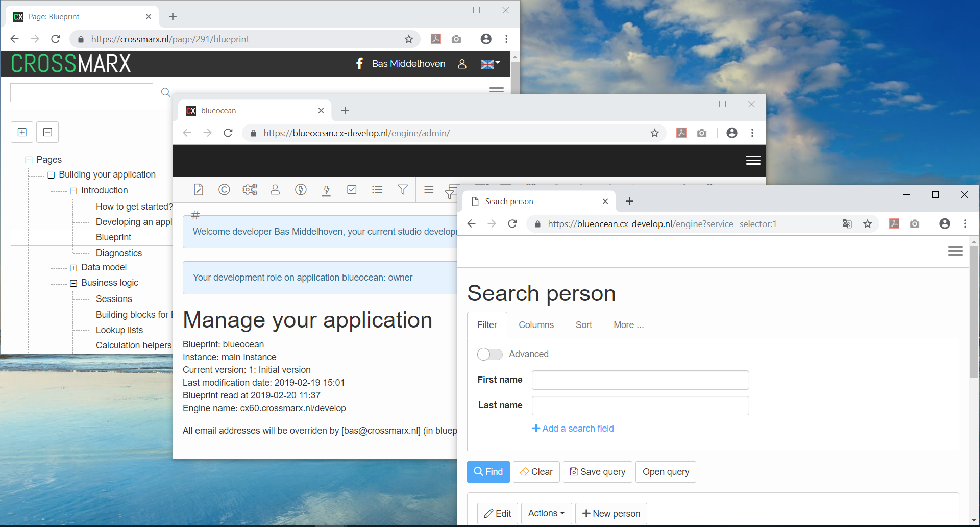Click the copyright symbol icon in toolbar
Image resolution: width=980 pixels, height=527 pixels.
tap(224, 190)
